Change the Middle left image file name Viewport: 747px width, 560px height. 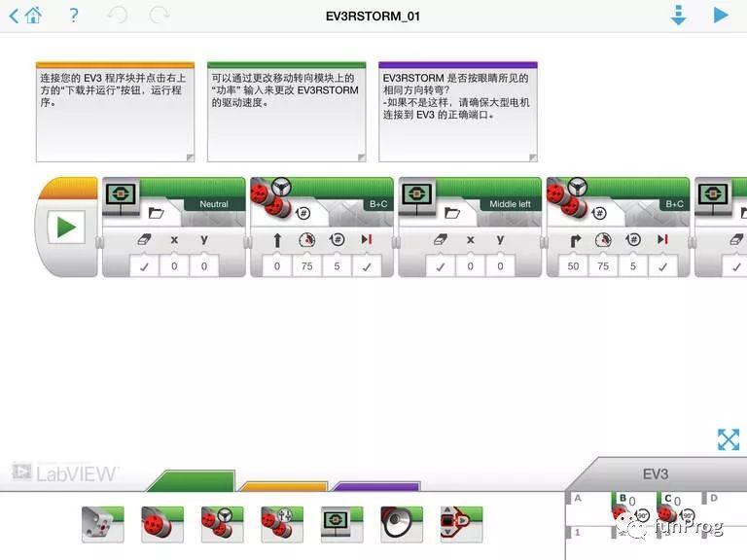tap(510, 204)
